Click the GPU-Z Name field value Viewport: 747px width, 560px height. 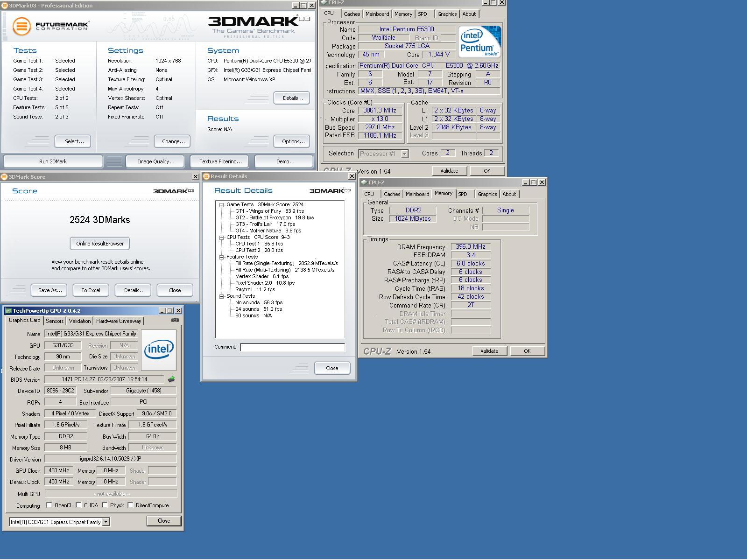click(91, 334)
